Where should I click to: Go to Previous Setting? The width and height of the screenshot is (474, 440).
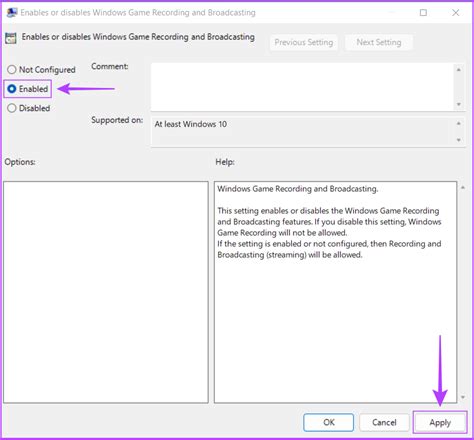point(304,42)
